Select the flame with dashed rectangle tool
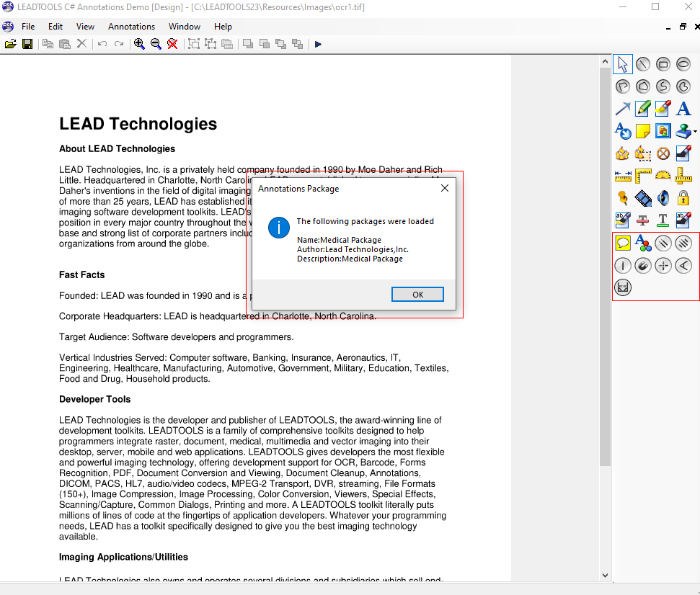The image size is (700, 595). point(643,153)
